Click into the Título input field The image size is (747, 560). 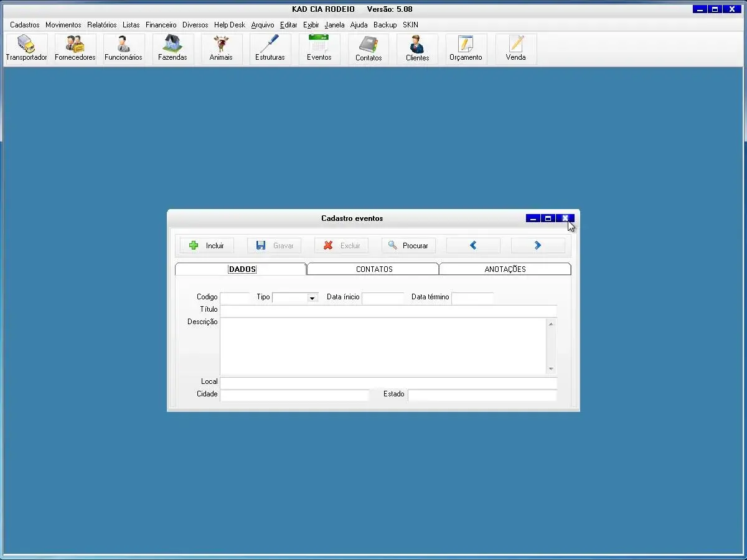click(x=388, y=310)
